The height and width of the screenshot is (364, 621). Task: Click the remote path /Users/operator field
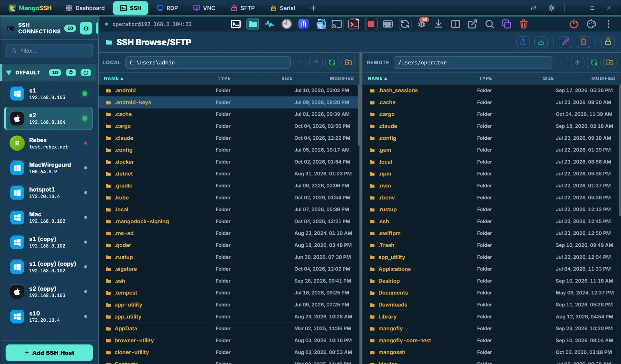[x=473, y=62]
